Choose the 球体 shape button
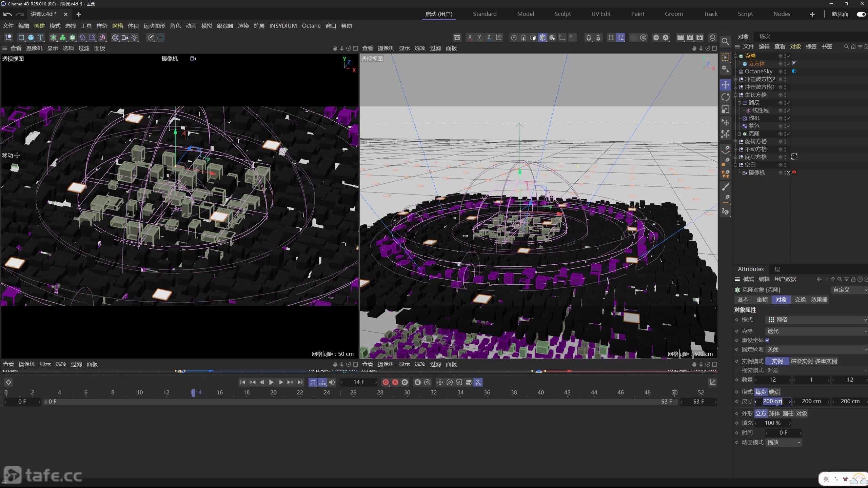Image resolution: width=868 pixels, height=488 pixels. click(x=774, y=413)
